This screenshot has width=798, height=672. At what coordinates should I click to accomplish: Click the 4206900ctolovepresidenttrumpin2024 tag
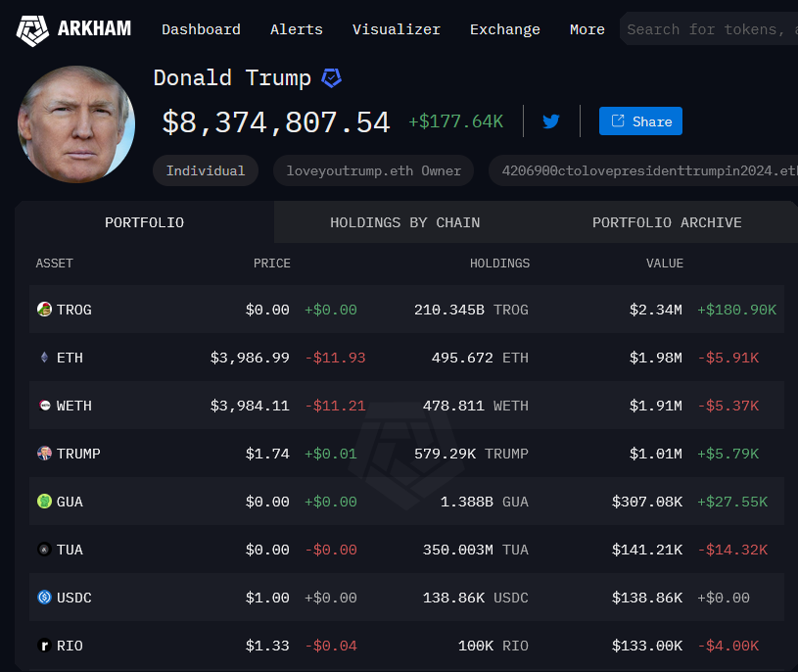coord(643,170)
